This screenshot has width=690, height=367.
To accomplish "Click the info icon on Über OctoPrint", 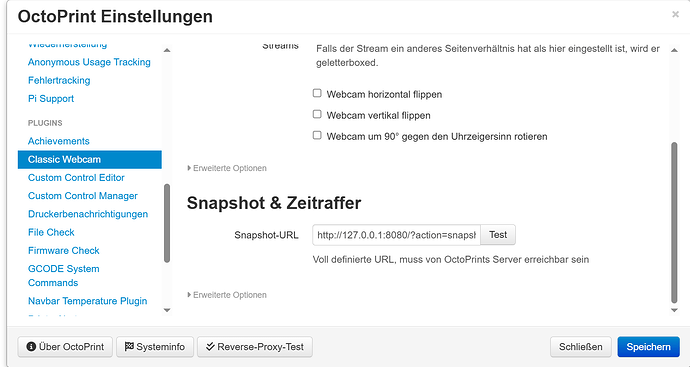I will tap(31, 347).
